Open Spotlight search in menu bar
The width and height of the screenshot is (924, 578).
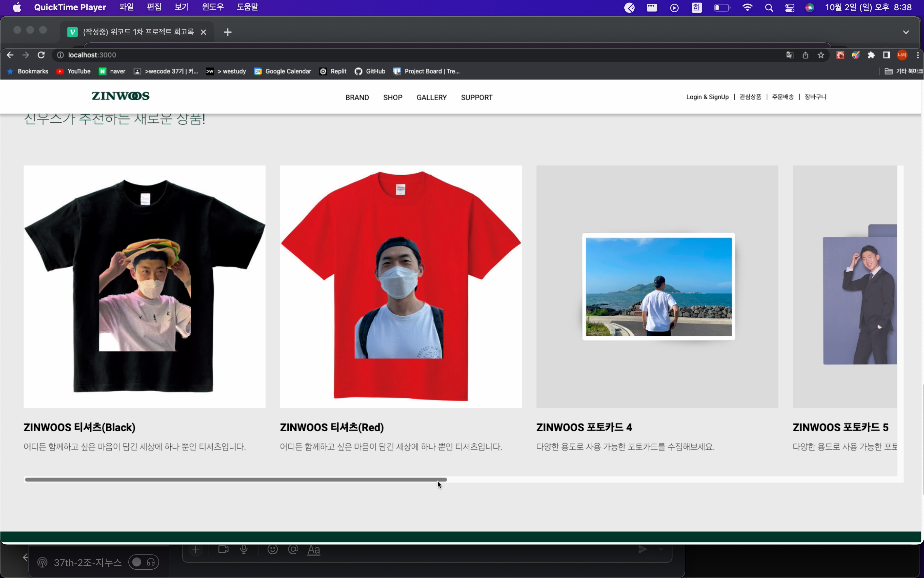coord(769,8)
